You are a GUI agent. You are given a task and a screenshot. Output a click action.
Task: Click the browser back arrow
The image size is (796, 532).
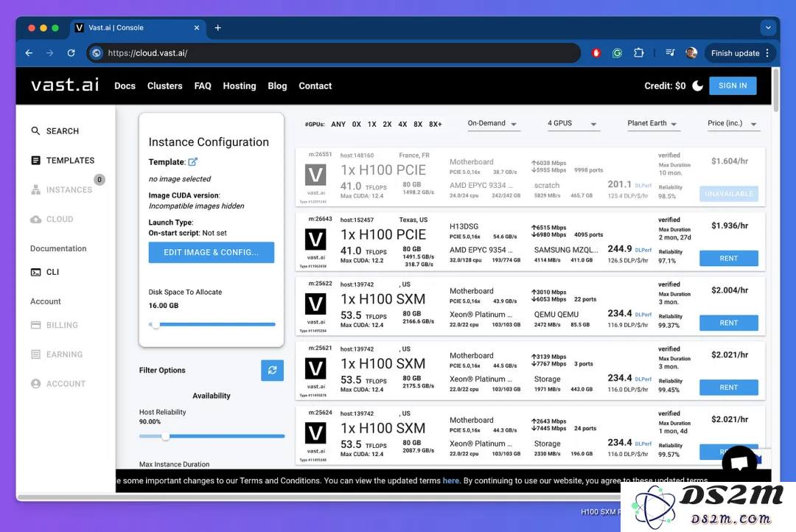(x=29, y=53)
